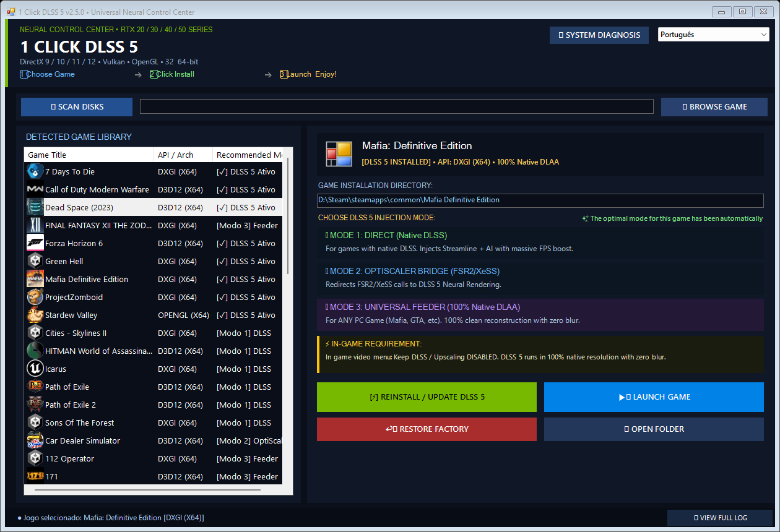
Task: Click the Stardew Valley game icon
Action: [x=35, y=315]
